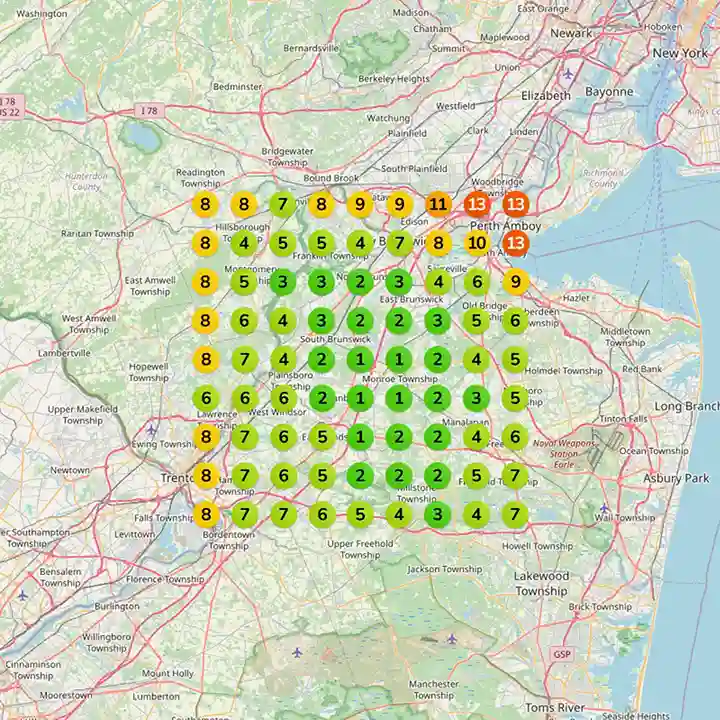Select the yellow marker numbered 10
Image resolution: width=720 pixels, height=720 pixels.
[x=477, y=243]
